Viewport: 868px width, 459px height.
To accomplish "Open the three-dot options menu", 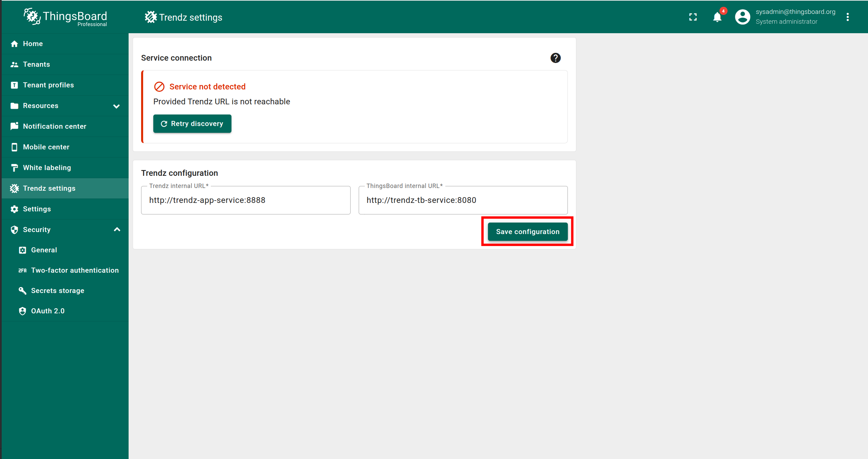I will 847,17.
